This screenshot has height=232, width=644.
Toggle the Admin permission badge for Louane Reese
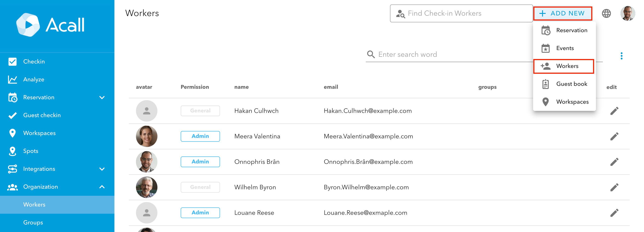click(x=200, y=213)
